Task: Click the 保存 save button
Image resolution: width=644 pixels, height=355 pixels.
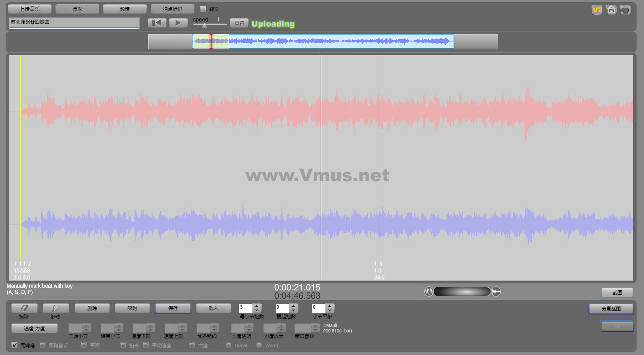Action: pyautogui.click(x=173, y=308)
